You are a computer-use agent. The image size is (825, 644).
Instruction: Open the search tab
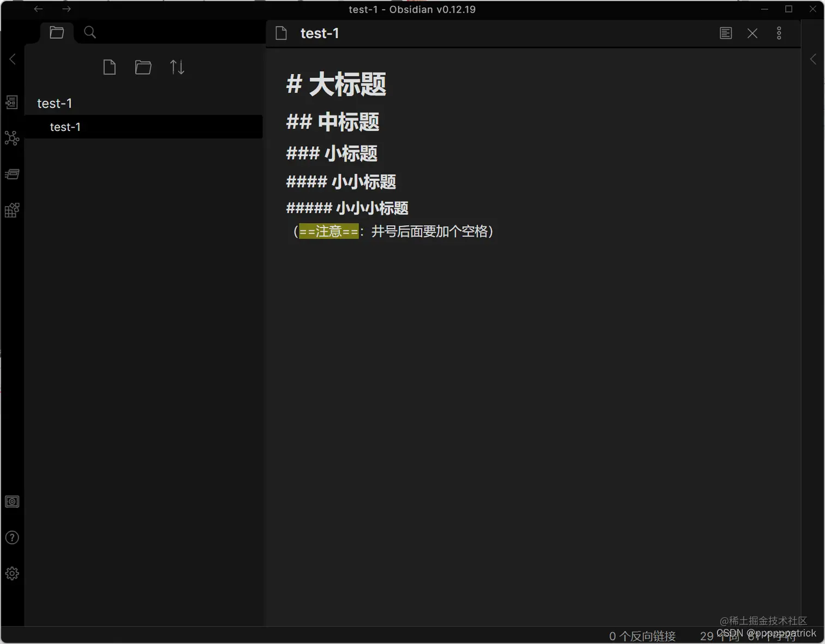[90, 33]
